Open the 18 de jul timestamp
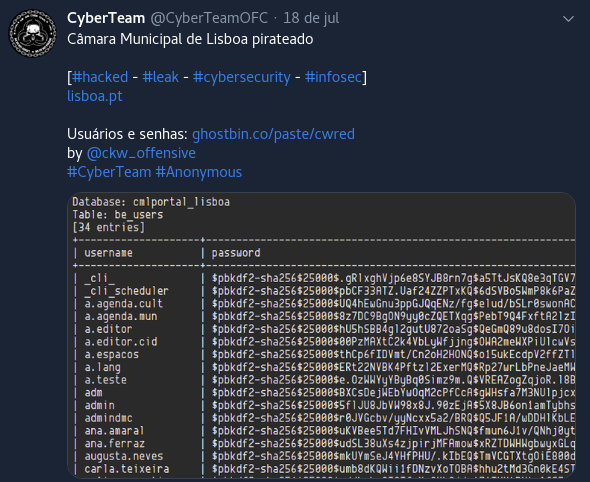Screen dimensions: 590x482 coord(311,18)
